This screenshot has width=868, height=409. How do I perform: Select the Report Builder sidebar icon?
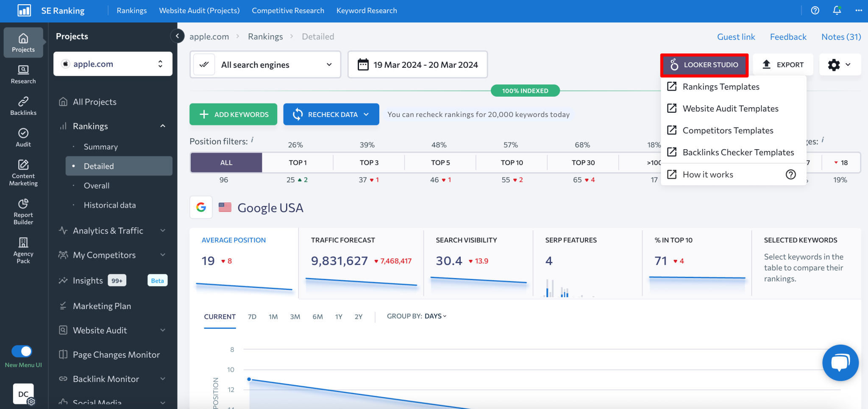(23, 211)
